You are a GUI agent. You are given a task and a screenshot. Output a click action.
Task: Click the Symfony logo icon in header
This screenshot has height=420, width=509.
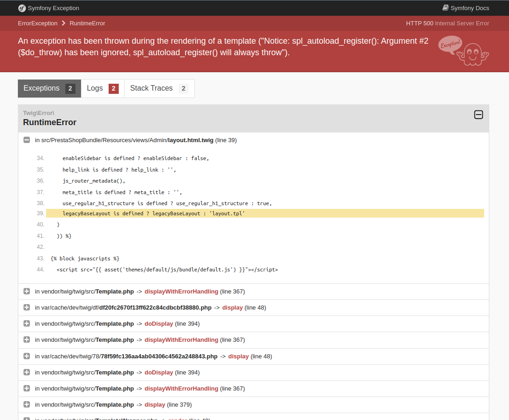[x=22, y=8]
